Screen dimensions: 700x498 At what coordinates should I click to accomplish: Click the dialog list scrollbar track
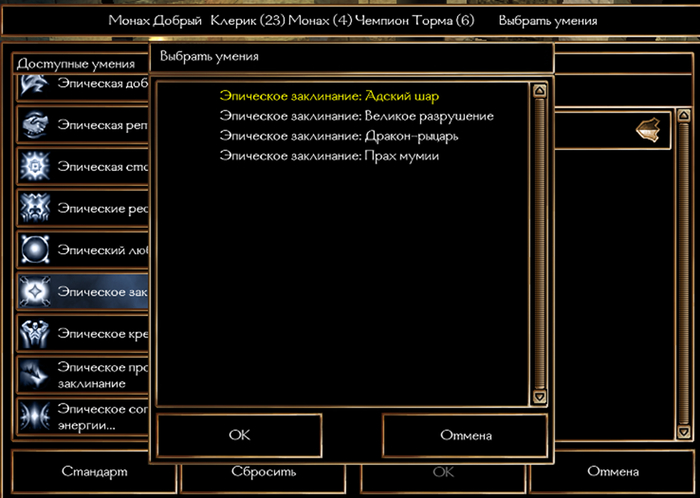pos(540,244)
